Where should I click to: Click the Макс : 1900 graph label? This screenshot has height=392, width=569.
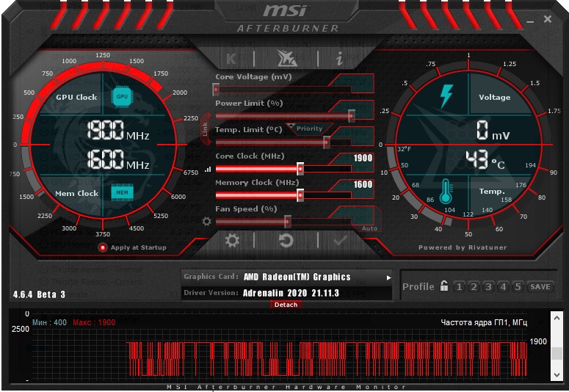94,322
